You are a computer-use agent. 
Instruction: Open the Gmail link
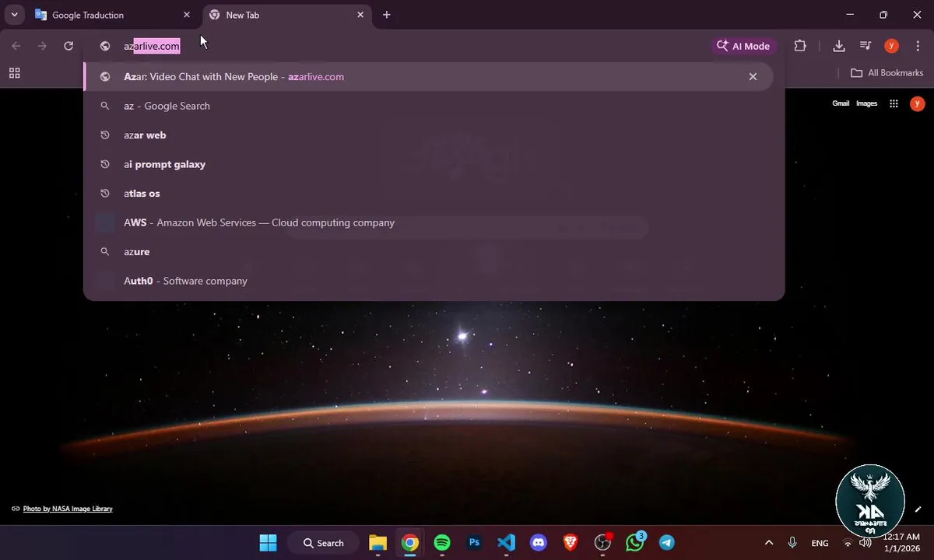click(x=841, y=103)
